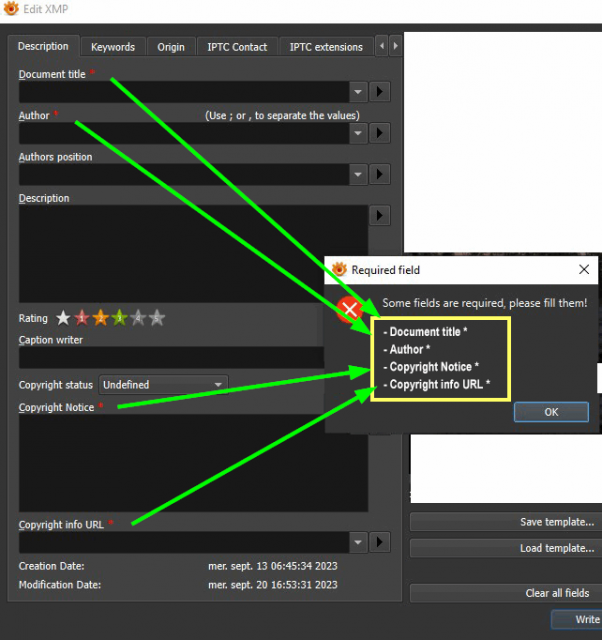Switch to the Keywords tab
Viewport: 602px width, 640px height.
coord(113,47)
